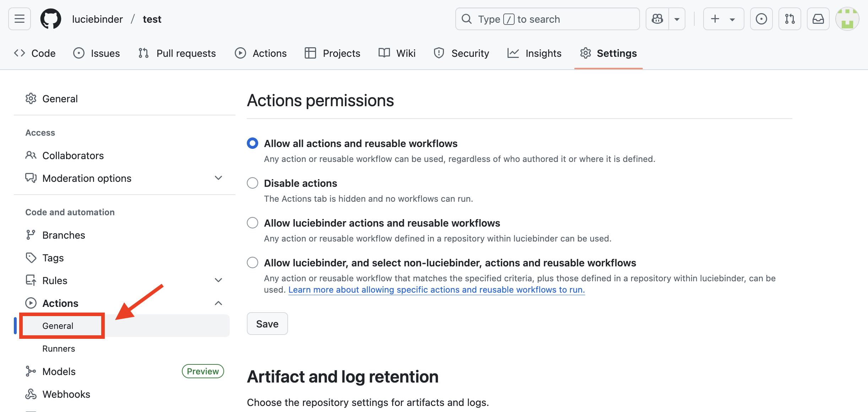Open Moderation options section

point(87,178)
